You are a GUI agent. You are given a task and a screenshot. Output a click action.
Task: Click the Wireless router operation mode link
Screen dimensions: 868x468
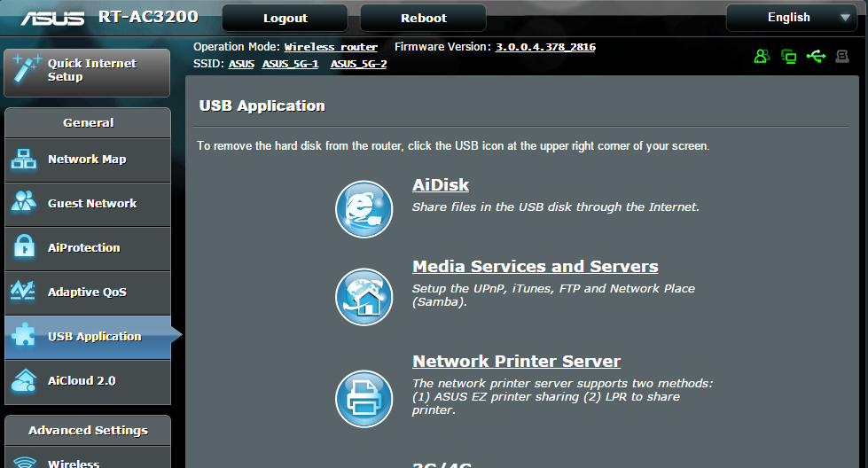(331, 47)
